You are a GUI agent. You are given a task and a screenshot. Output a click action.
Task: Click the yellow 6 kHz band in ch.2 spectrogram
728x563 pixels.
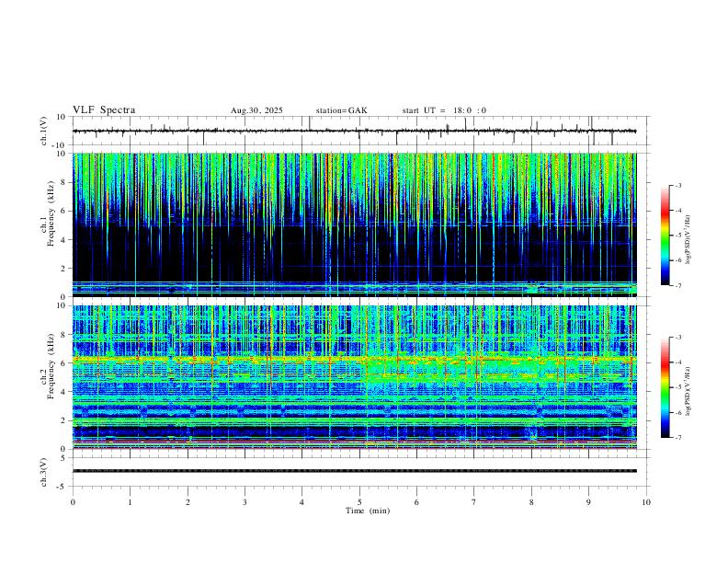tap(354, 359)
